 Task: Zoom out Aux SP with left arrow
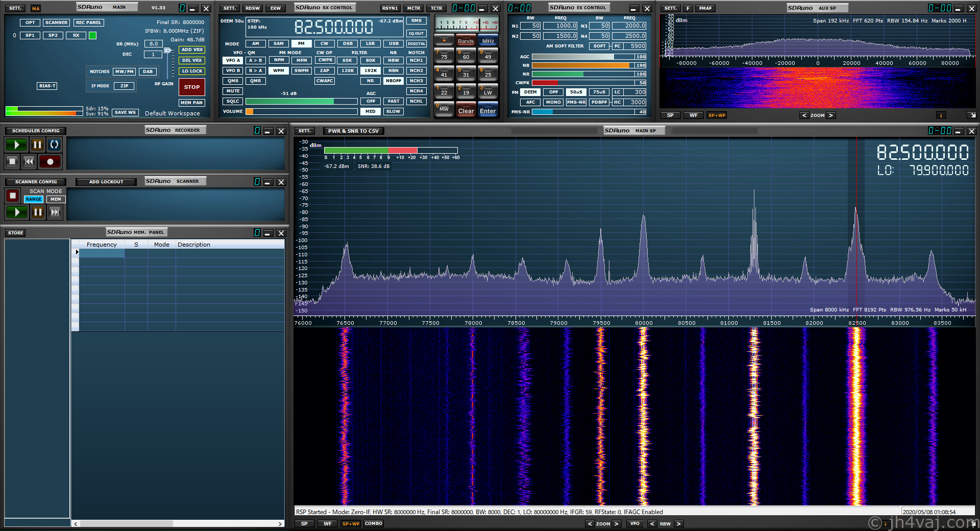[804, 115]
